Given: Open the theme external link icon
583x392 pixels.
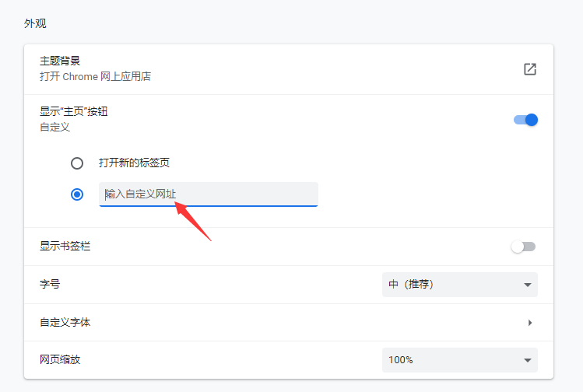Looking at the screenshot, I should point(530,69).
